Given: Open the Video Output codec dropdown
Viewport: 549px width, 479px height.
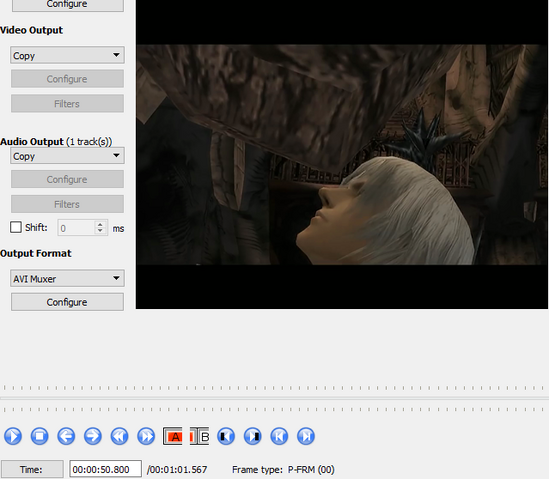Looking at the screenshot, I should point(67,55).
